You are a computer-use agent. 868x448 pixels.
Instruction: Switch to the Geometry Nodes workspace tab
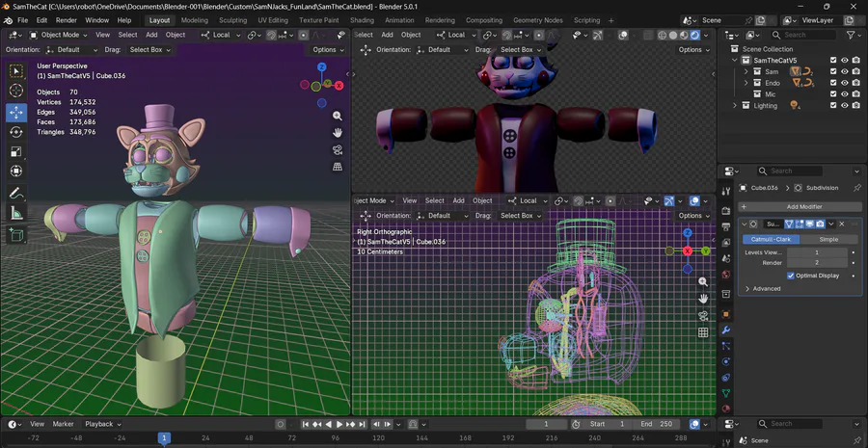[x=537, y=20]
